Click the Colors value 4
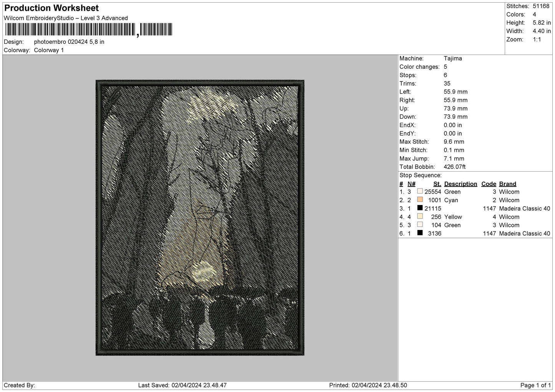Viewport: 555px width, 392px height. click(534, 15)
